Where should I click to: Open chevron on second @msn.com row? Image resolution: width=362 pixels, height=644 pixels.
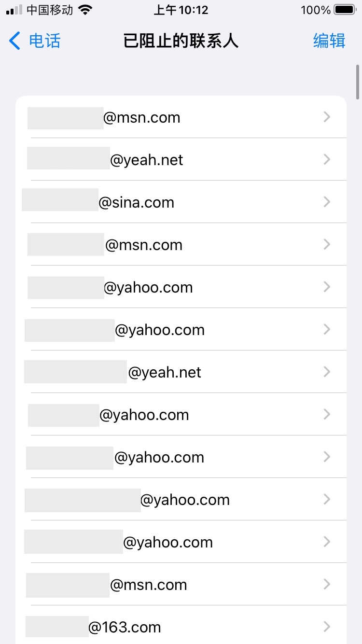point(327,244)
